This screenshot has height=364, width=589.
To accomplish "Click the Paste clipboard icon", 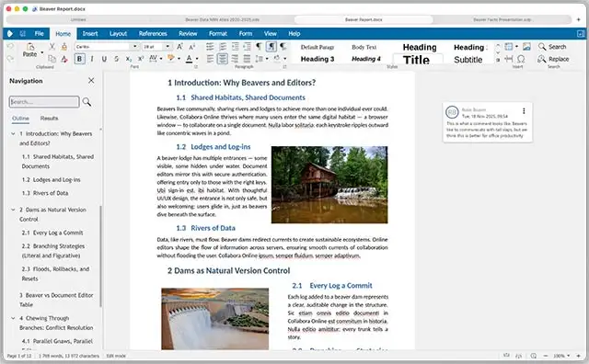I will click(30, 47).
